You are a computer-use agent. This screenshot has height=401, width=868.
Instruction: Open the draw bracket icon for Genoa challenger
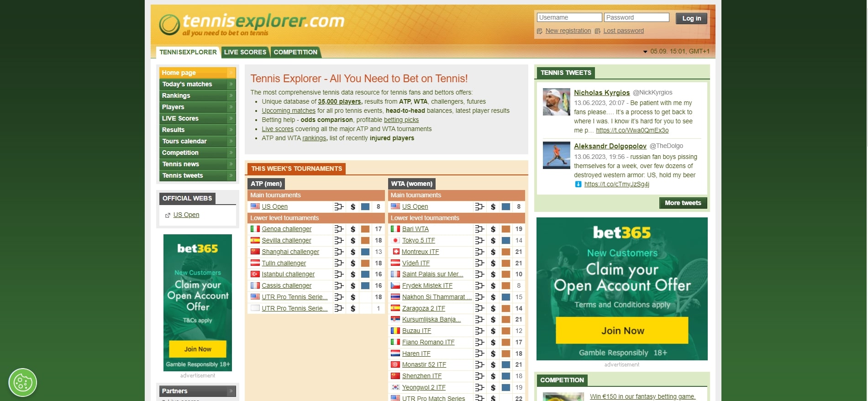click(x=339, y=229)
